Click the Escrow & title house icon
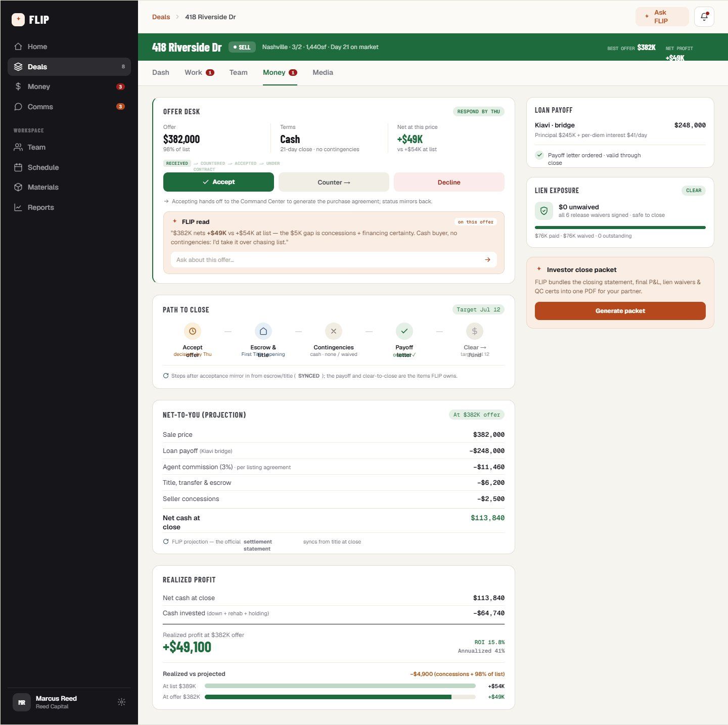The image size is (728, 725). [x=263, y=331]
